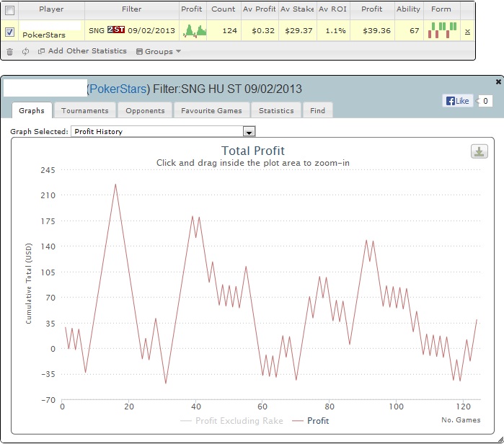
Task: Click the refresh icon next to trash
Action: (x=26, y=52)
